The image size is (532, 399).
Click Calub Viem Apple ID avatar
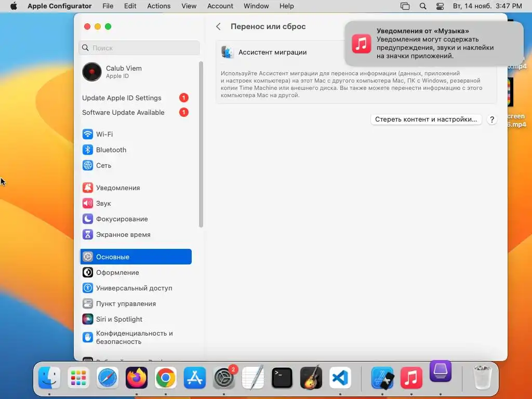[91, 72]
